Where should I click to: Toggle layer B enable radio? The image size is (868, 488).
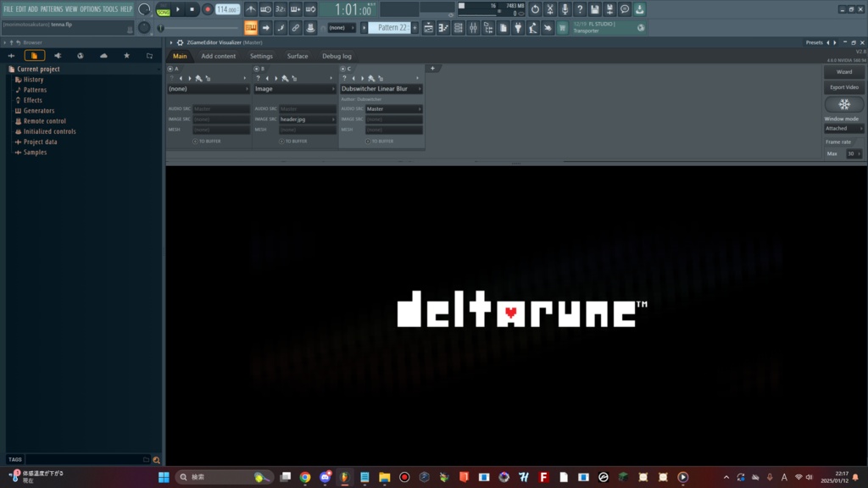256,69
